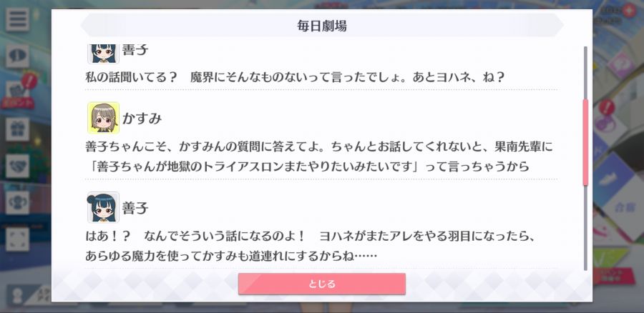Click the 毎日劇場 dialog title bar
Screen dimensions: 644x313
coord(322,26)
